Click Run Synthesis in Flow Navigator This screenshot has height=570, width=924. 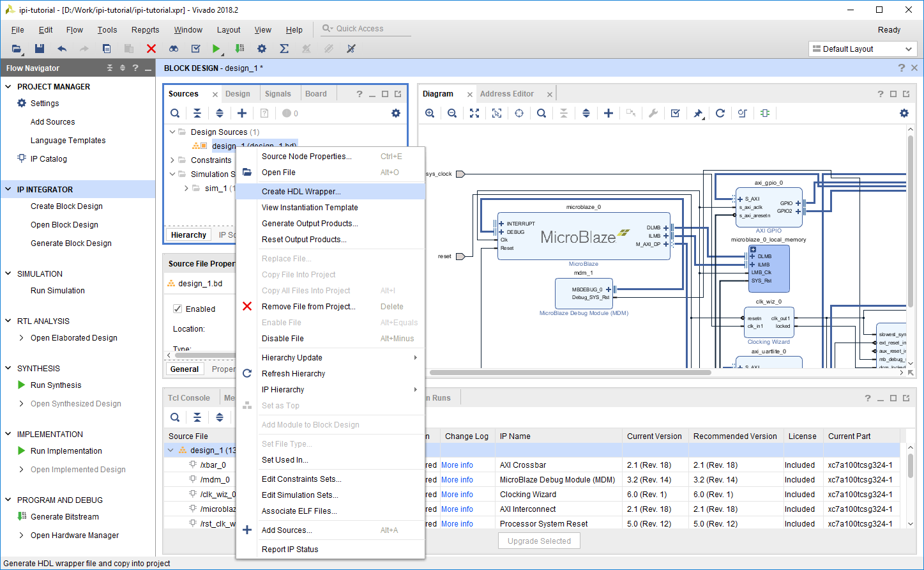56,385
